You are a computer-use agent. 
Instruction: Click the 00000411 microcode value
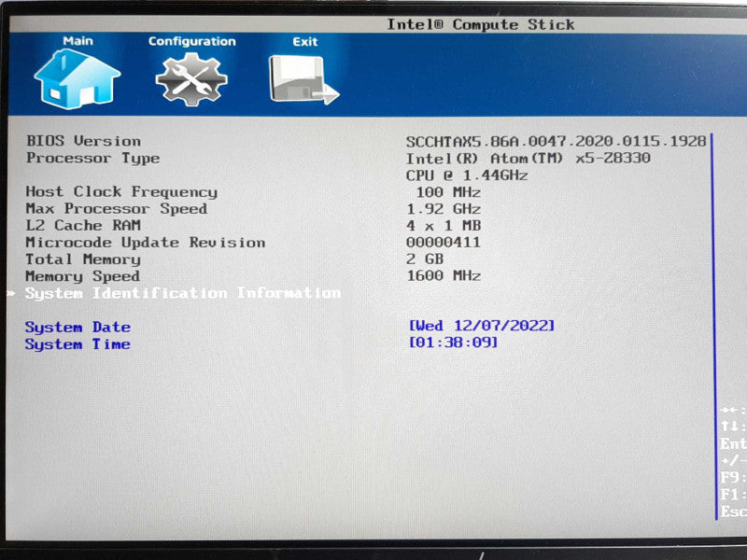444,243
